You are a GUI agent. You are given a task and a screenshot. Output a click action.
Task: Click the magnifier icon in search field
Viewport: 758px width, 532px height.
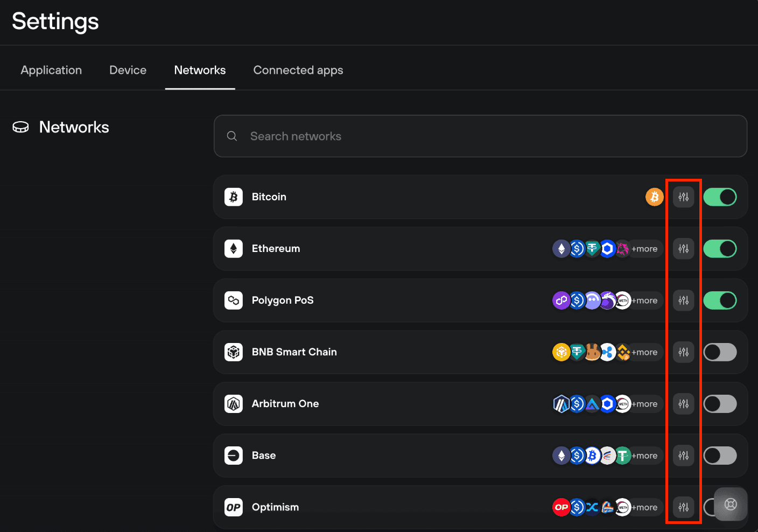[x=232, y=136]
